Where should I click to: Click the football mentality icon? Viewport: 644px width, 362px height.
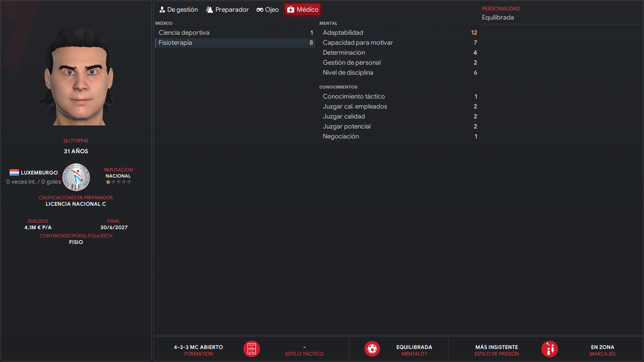pos(372,349)
